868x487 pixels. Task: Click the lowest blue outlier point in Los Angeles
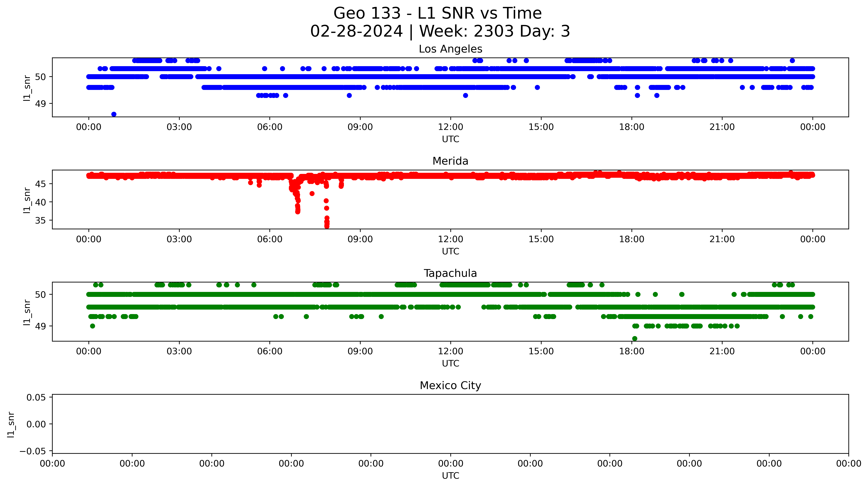click(x=114, y=114)
